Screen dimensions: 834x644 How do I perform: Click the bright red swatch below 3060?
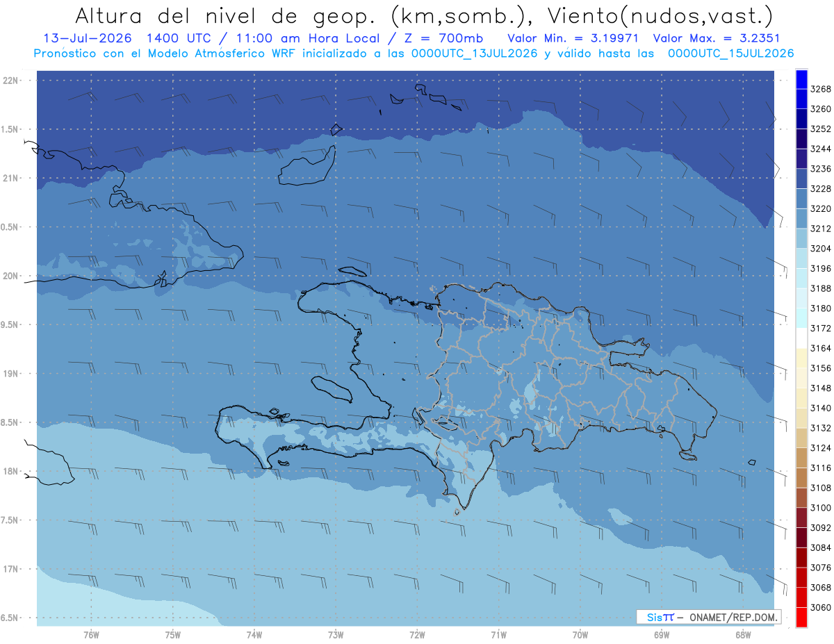pos(801,617)
